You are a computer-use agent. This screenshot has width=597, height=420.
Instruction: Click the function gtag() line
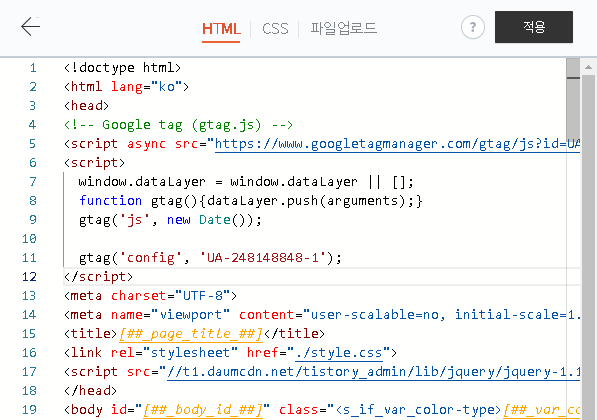tap(251, 201)
